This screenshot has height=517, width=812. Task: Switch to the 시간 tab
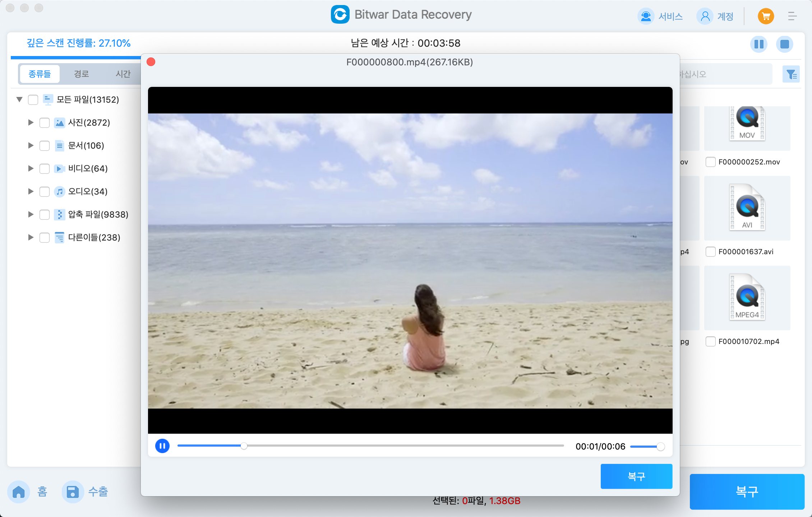point(123,74)
